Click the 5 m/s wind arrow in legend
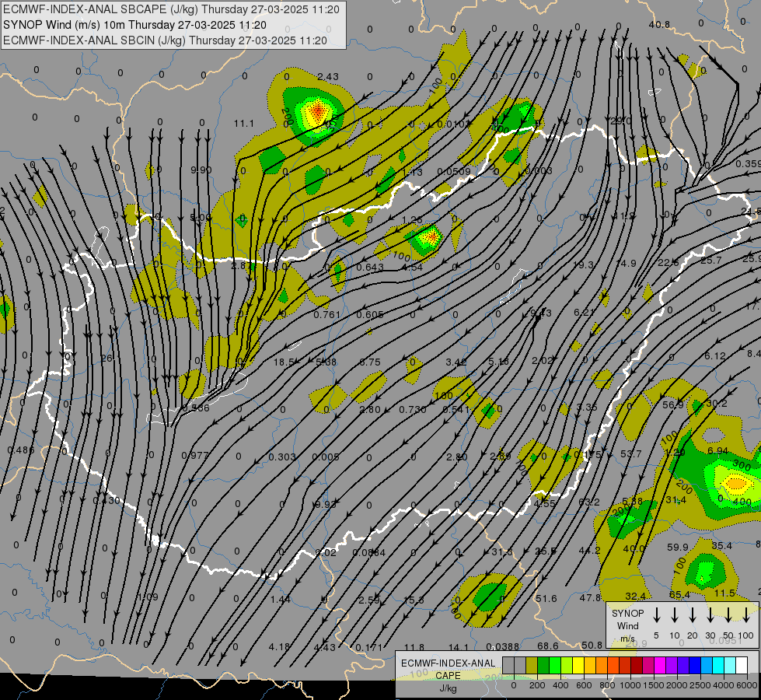 (657, 614)
